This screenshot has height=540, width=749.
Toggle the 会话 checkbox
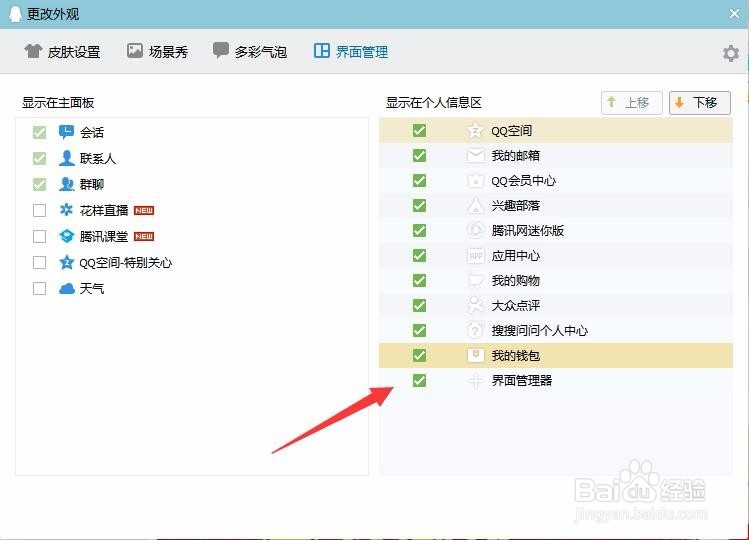coord(40,132)
